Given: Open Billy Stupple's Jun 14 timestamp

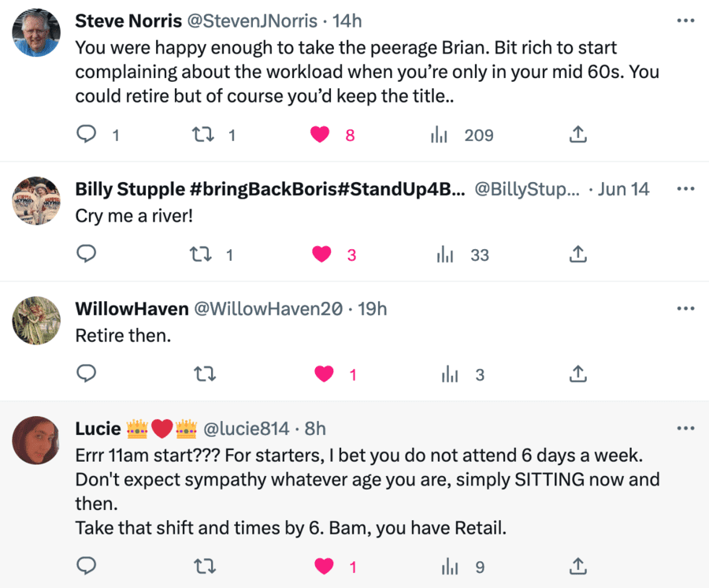Looking at the screenshot, I should pos(623,189).
